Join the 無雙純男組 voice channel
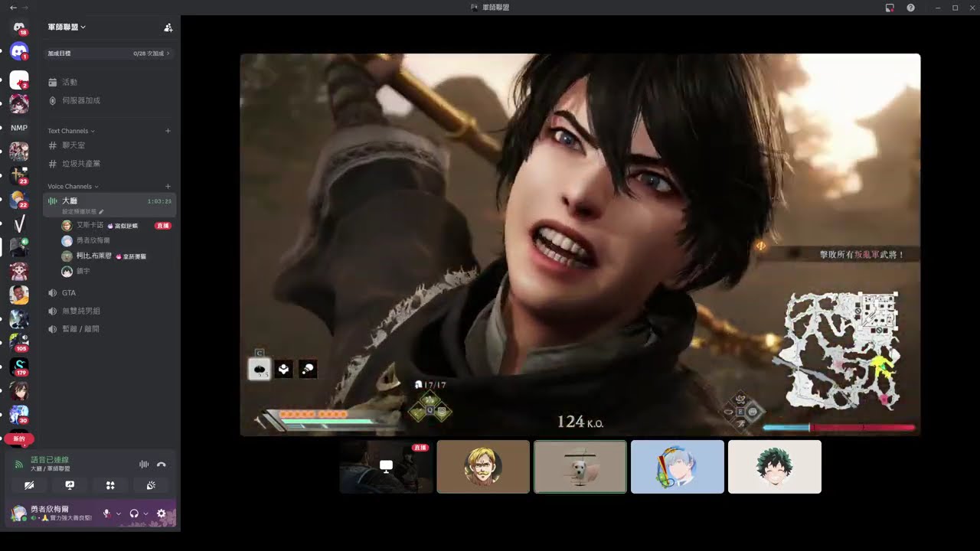The height and width of the screenshot is (551, 980). [x=109, y=311]
